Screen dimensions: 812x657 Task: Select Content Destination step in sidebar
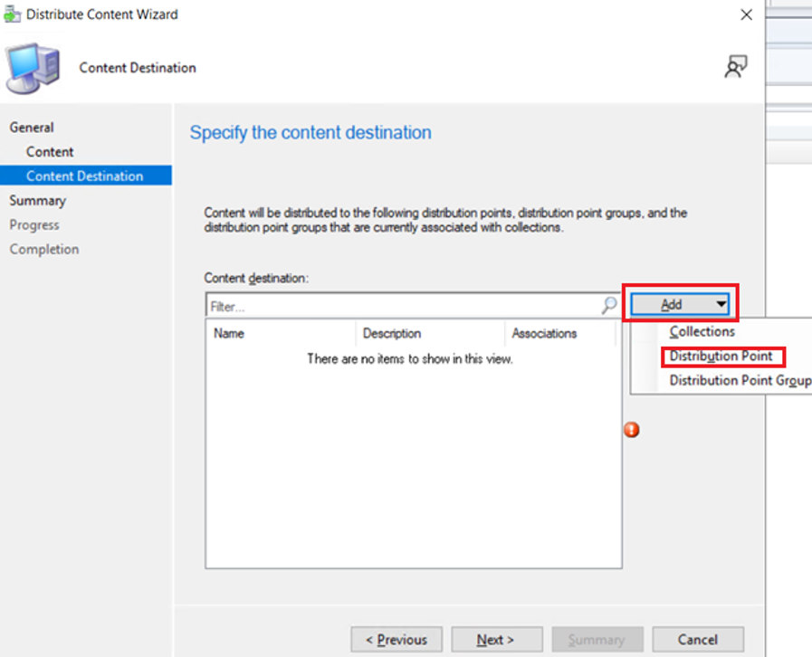tap(86, 176)
